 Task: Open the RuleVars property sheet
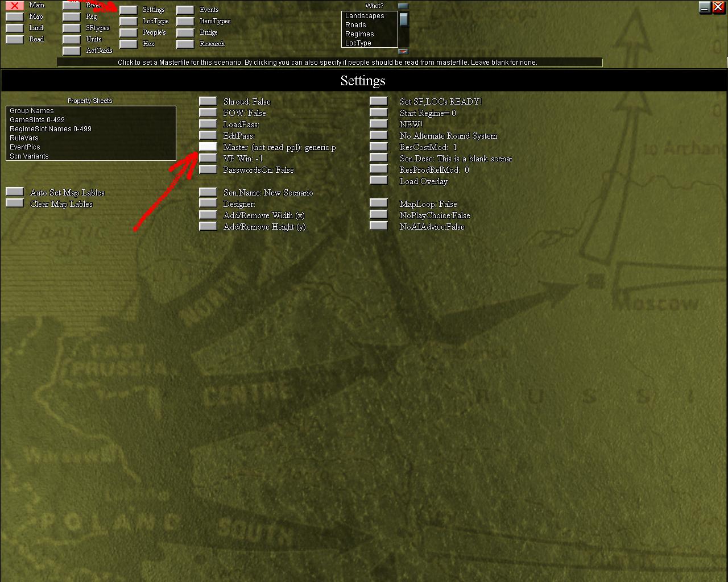91,138
